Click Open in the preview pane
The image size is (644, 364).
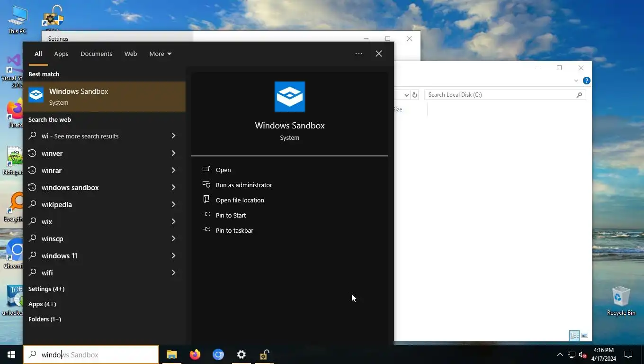click(223, 170)
